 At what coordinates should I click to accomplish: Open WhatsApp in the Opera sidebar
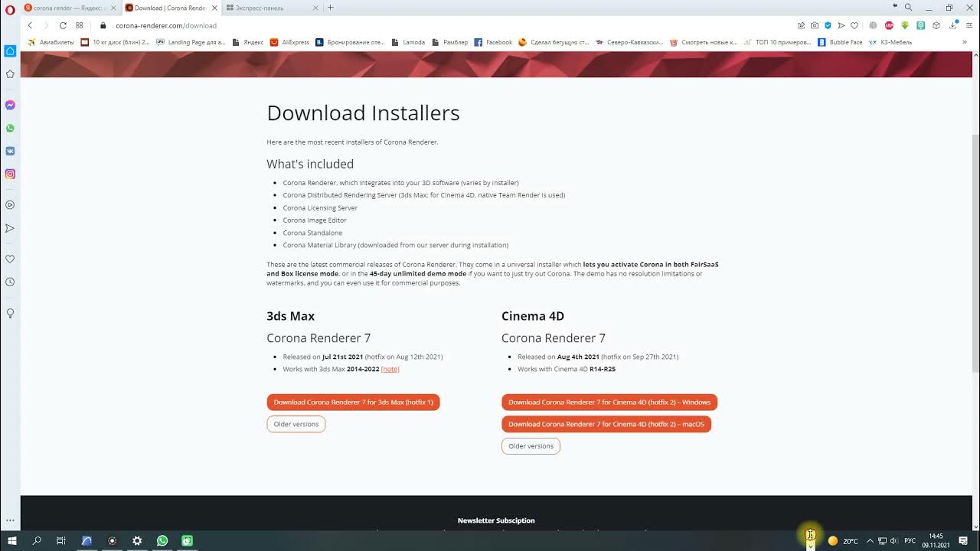(10, 128)
